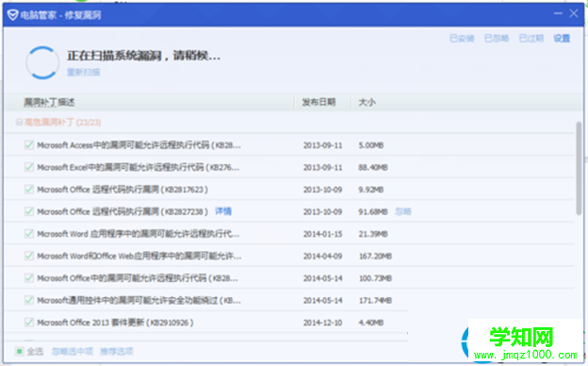This screenshot has height=366, width=588.
Task: Click 忽略 link on the 91.68MB row
Action: pos(403,211)
